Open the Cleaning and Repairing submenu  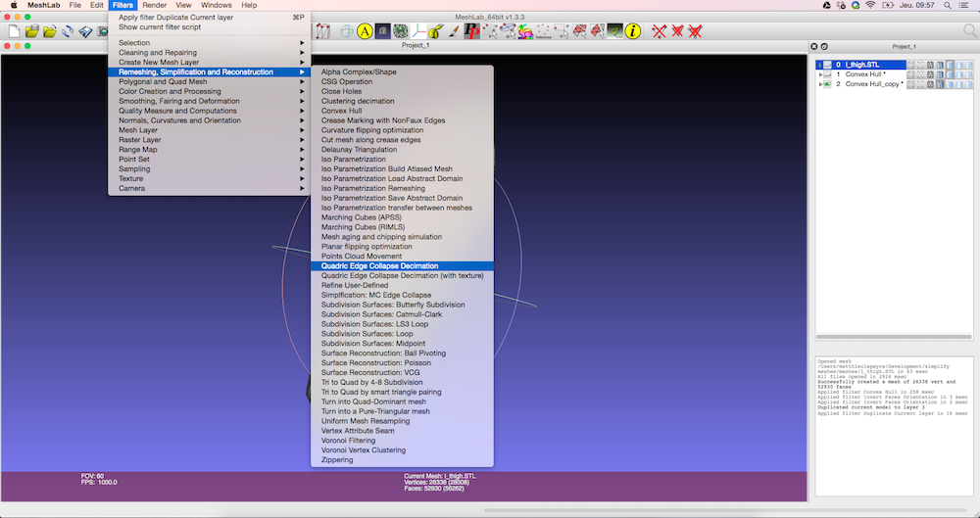tap(210, 53)
